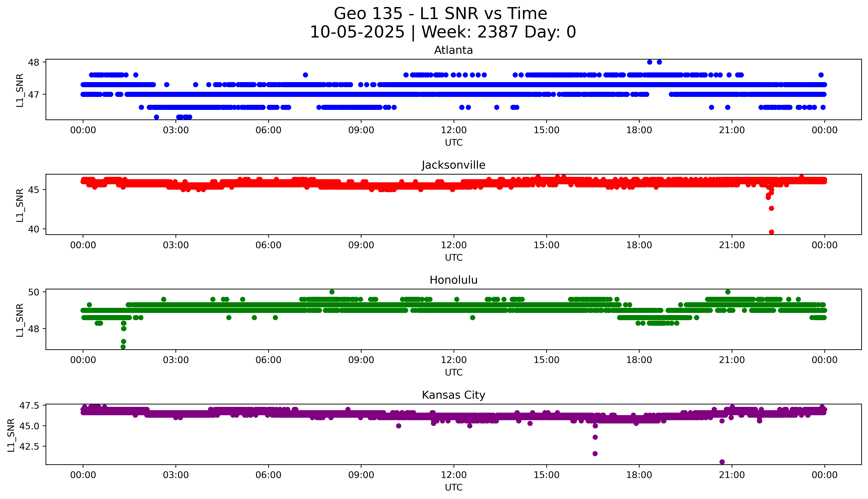
Task: Click the lowest red data point in the Jacksonville plot
Action: (x=771, y=232)
